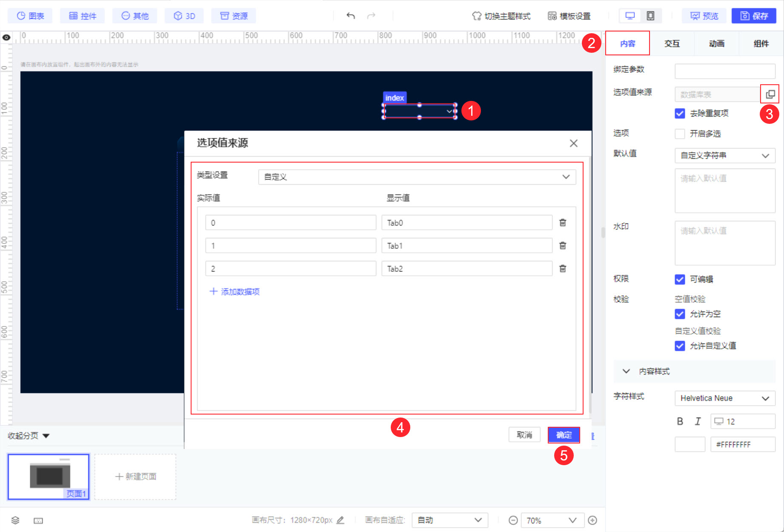The height and width of the screenshot is (532, 784).
Task: Select the 交互 tab
Action: 672,43
